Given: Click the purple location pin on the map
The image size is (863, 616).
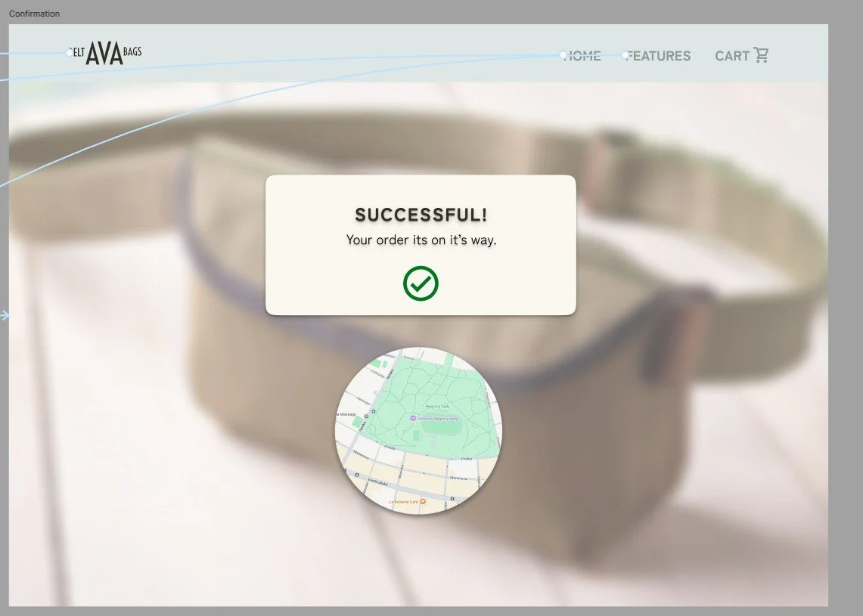Looking at the screenshot, I should click(413, 419).
